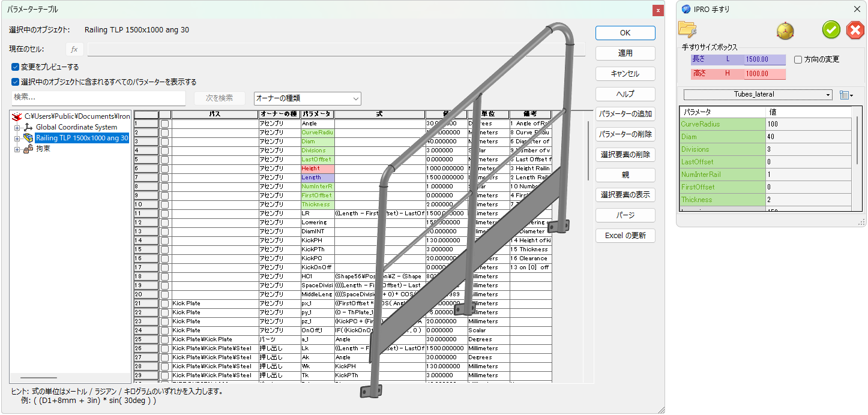Image resolution: width=868 pixels, height=415 pixels.
Task: Expand the 拘束 tree node
Action: click(x=17, y=149)
